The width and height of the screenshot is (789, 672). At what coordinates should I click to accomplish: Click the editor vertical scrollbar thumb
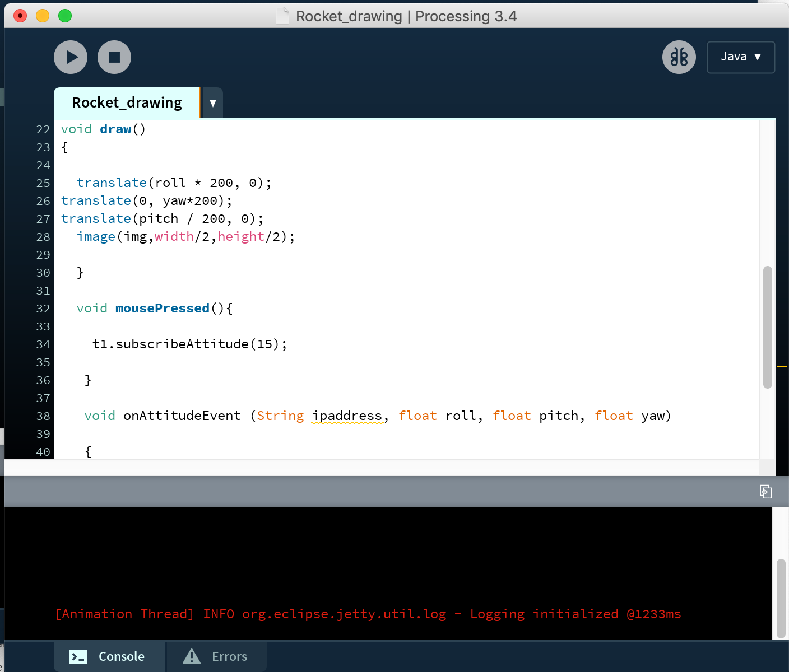[768, 327]
